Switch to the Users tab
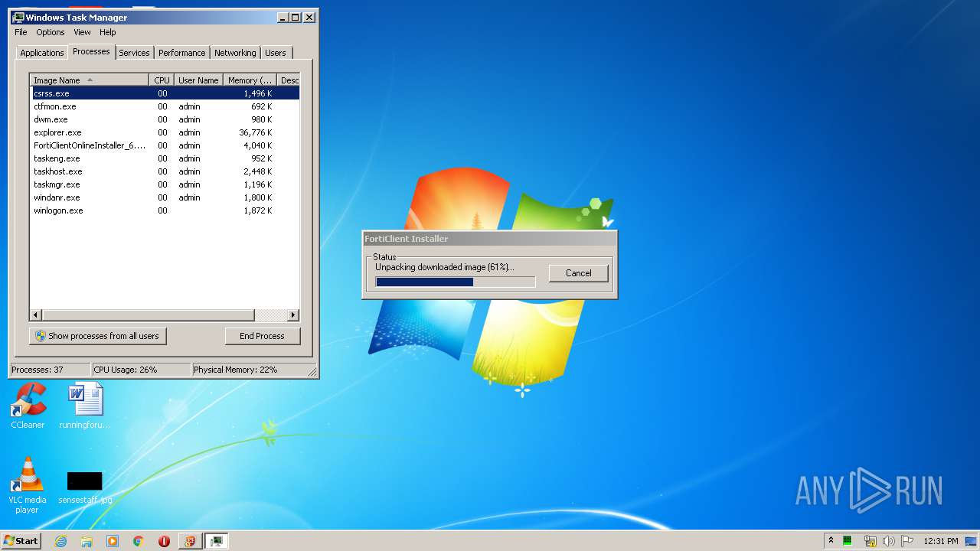Image resolution: width=980 pixels, height=551 pixels. pos(276,53)
